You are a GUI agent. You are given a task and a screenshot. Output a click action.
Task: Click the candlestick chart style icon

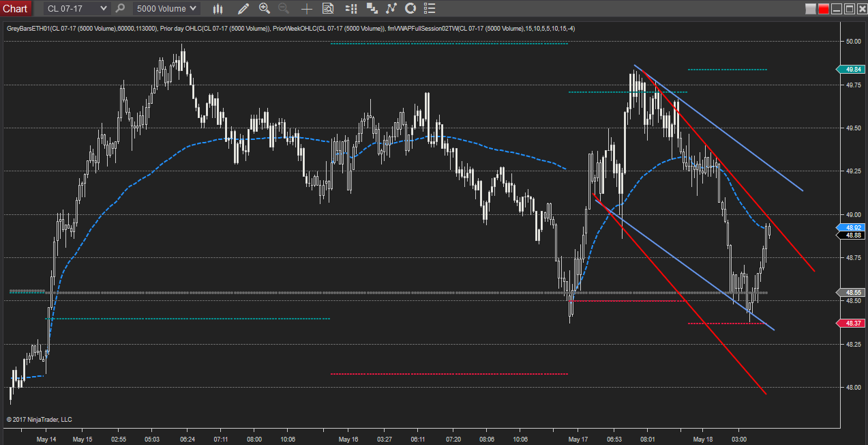218,8
